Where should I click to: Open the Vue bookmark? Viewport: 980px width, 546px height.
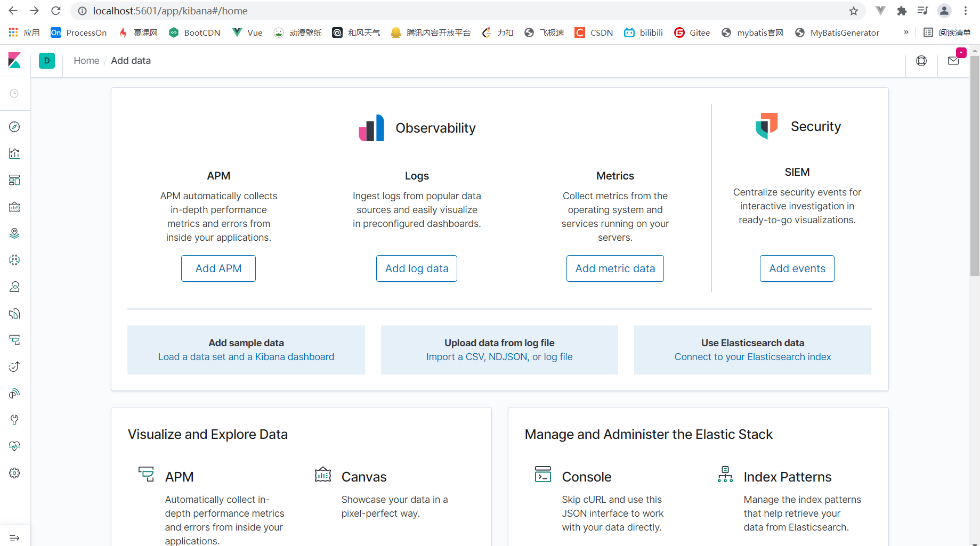click(x=247, y=32)
